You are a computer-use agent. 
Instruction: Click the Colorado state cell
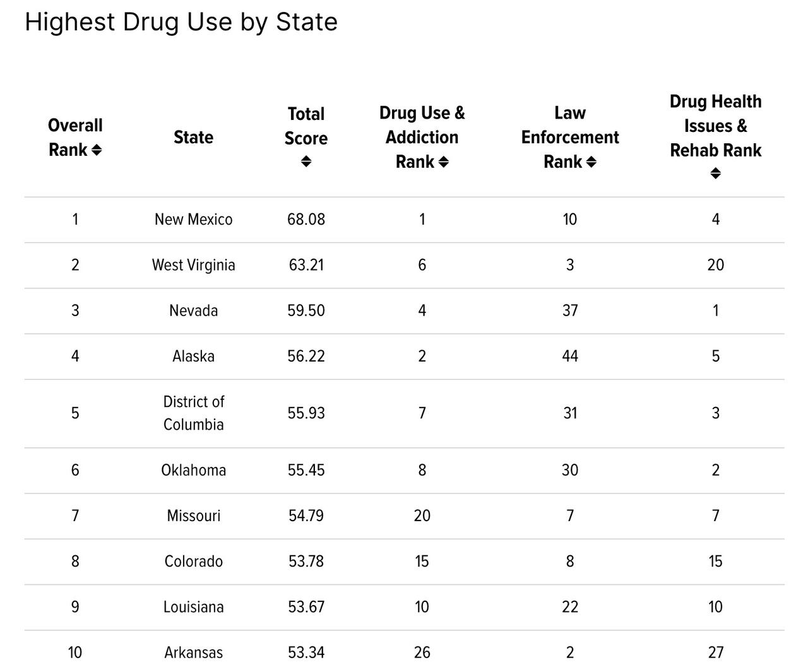coord(193,561)
